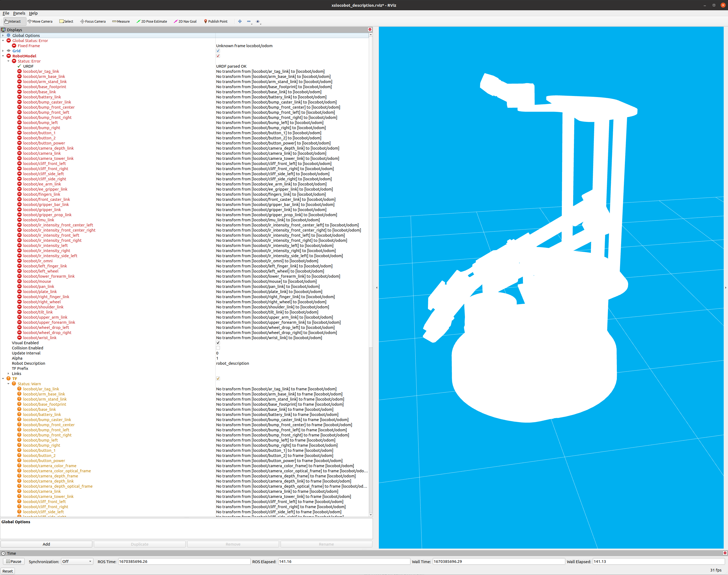Select the Interact tool
Screen dimensions: 728x575
click(x=14, y=21)
